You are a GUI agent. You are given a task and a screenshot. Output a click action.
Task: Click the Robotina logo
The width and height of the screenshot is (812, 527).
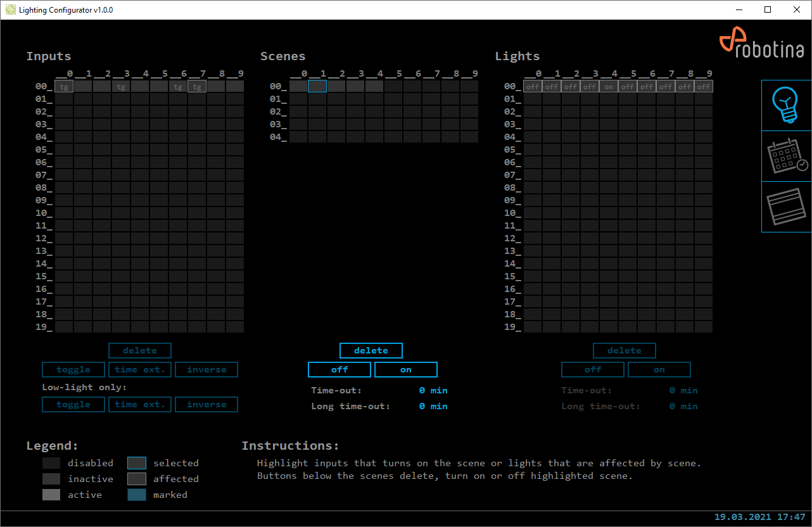pos(761,46)
